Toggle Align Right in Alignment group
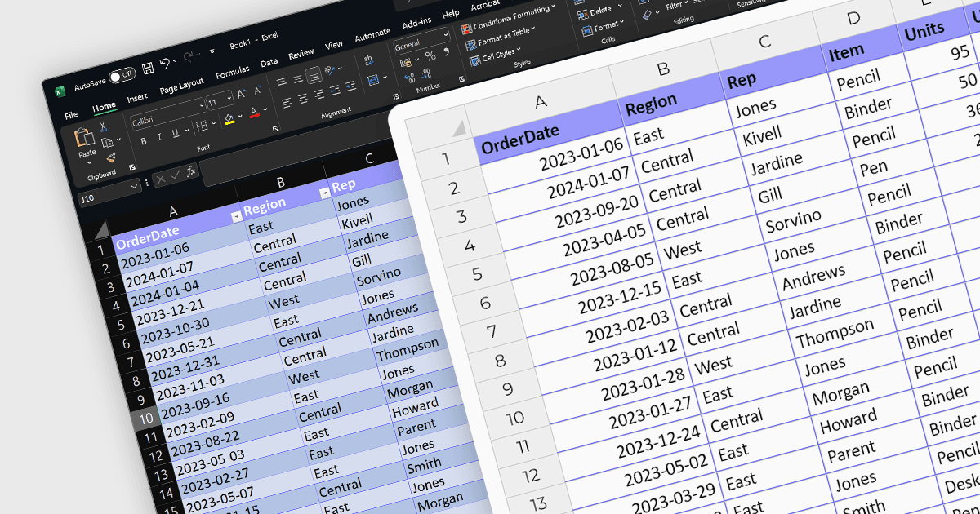 point(319,94)
